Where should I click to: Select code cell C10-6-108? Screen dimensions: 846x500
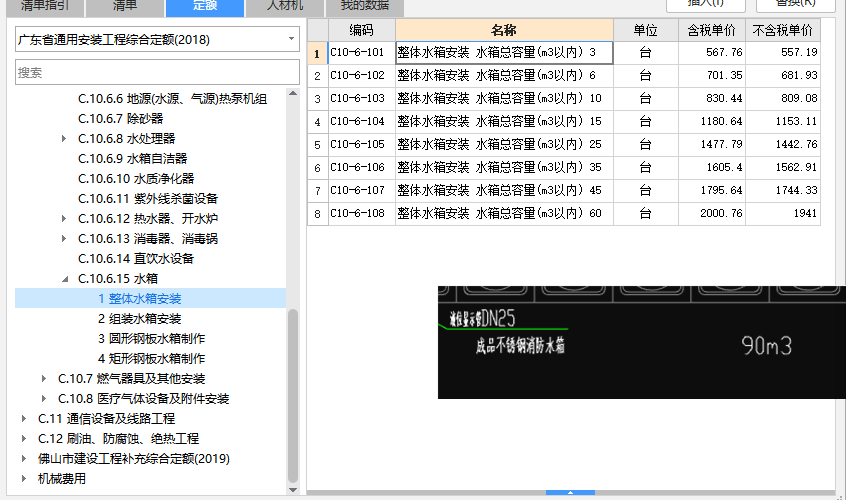pyautogui.click(x=361, y=214)
